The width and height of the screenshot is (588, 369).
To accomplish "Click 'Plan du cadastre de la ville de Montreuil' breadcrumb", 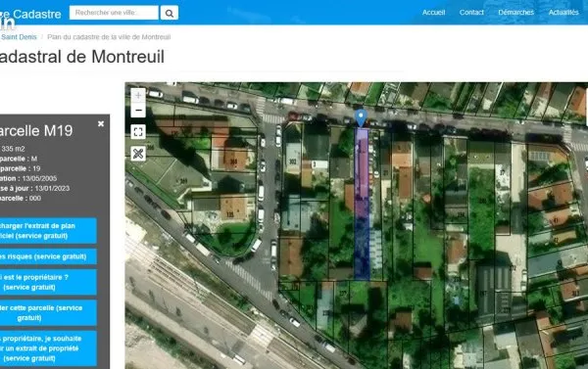I will [x=109, y=37].
